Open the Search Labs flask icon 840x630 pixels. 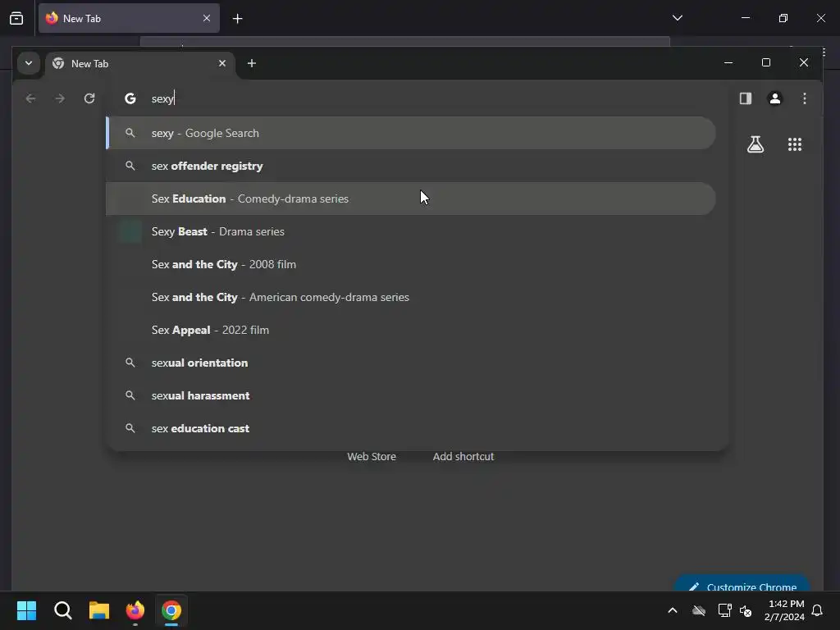click(x=756, y=144)
